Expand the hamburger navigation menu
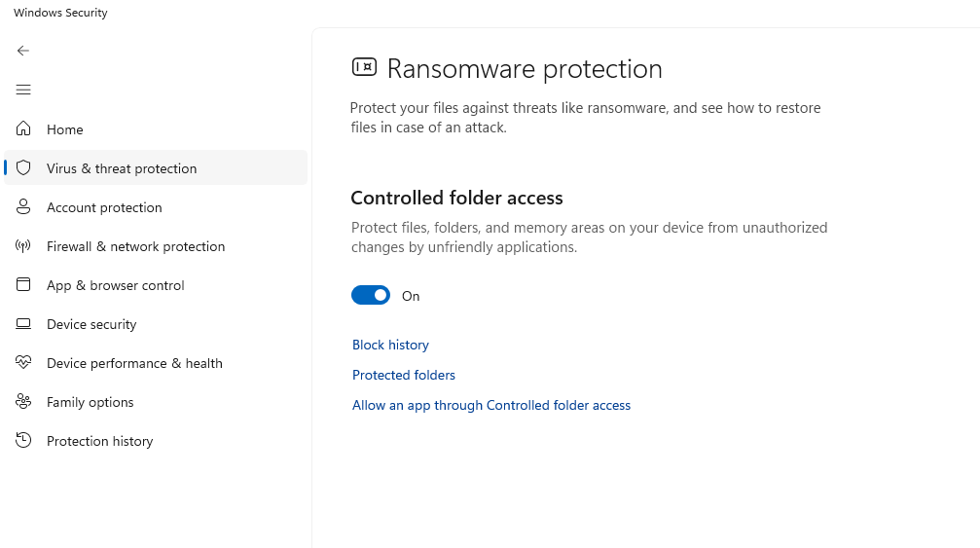Screen dimensions: 980x548 [23, 90]
